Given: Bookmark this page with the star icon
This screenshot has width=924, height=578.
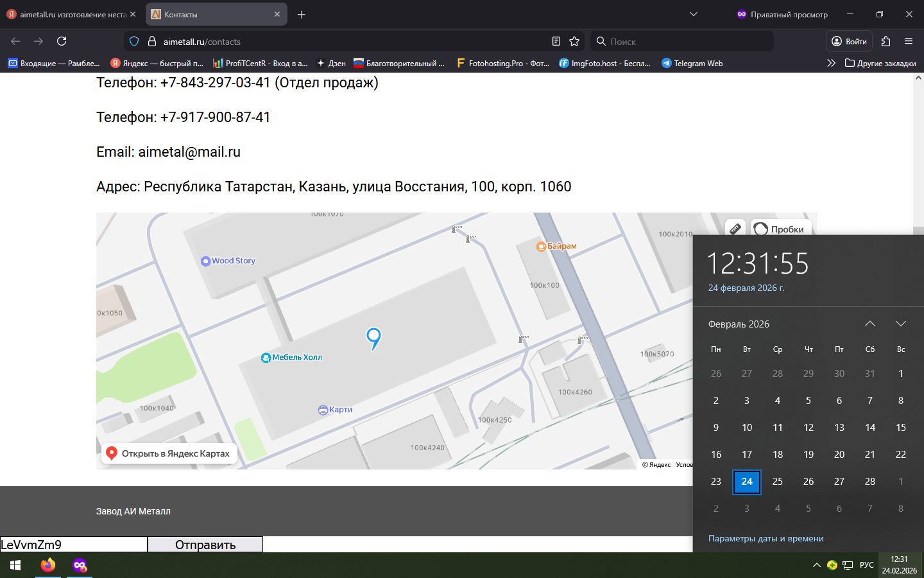Looking at the screenshot, I should (574, 41).
